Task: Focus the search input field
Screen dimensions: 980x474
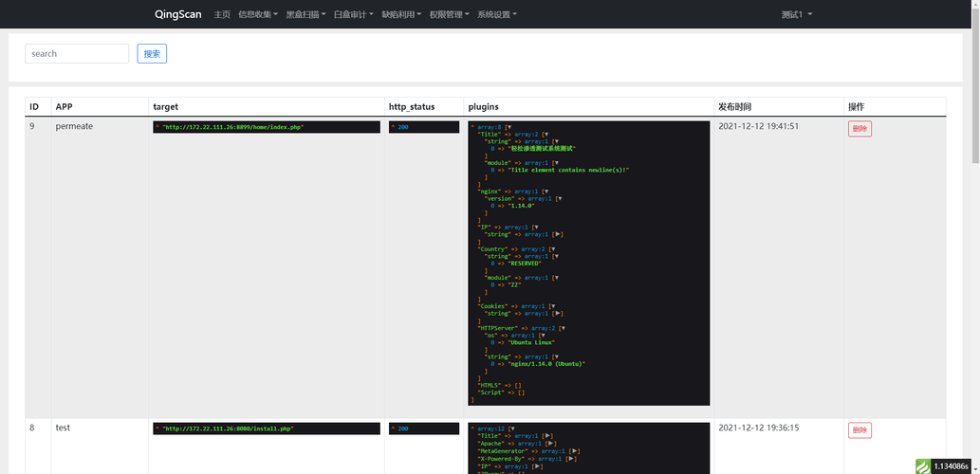Action: (x=77, y=54)
